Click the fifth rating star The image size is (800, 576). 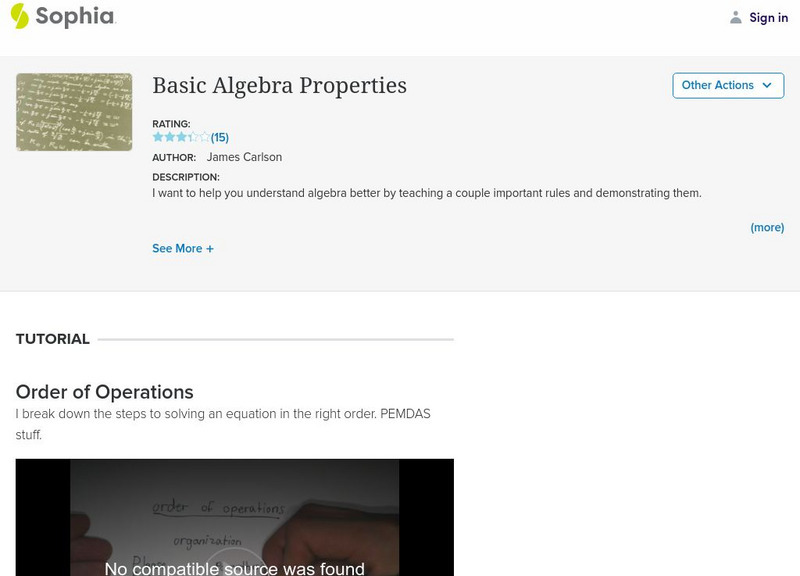[204, 137]
